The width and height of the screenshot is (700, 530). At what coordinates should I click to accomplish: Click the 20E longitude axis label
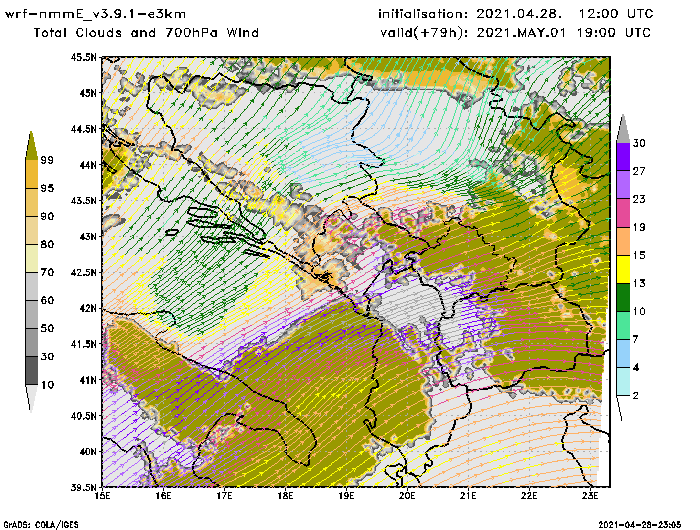coord(407,496)
